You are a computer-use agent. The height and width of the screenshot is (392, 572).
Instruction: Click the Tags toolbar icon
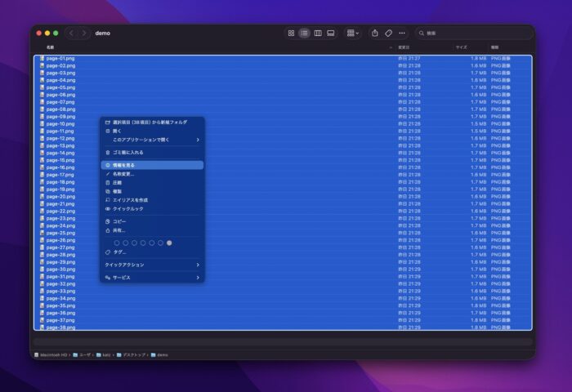click(388, 33)
